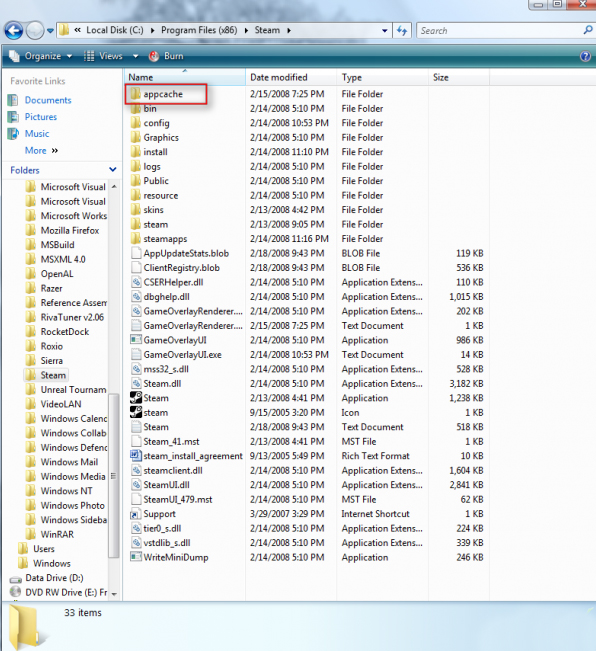The width and height of the screenshot is (596, 651).
Task: Open the Organize menu
Action: point(41,56)
